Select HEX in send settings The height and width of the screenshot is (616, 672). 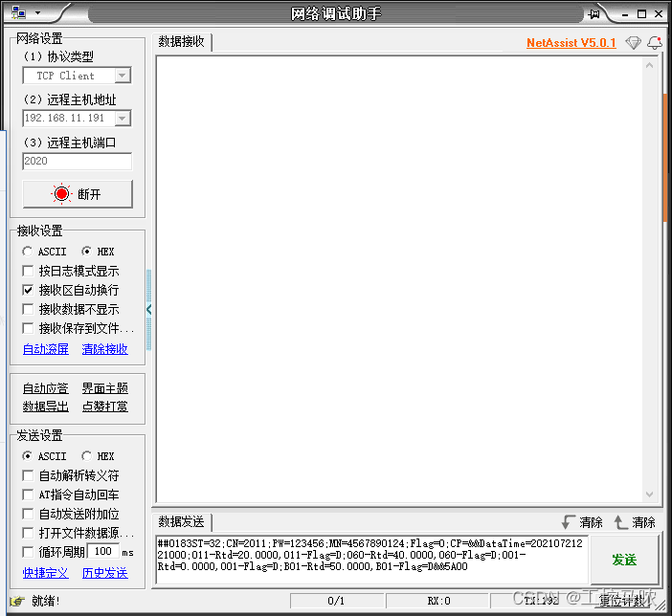click(98, 456)
